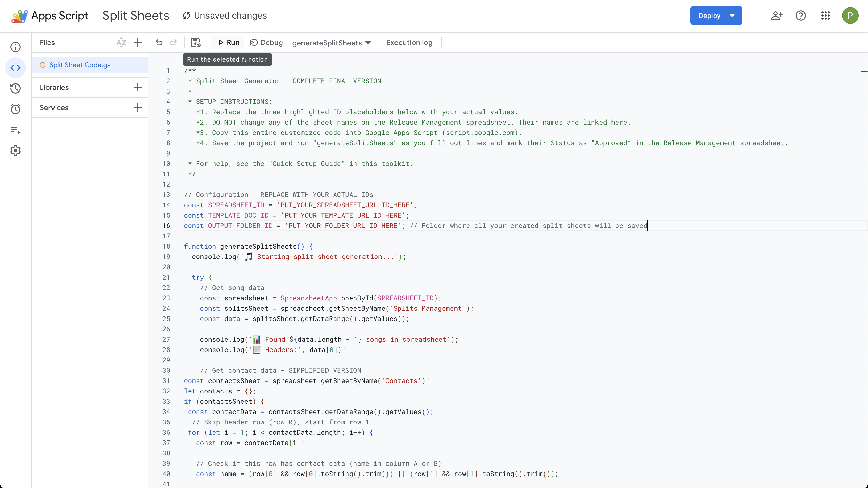868x488 pixels.
Task: Add a new file with plus icon
Action: [x=138, y=42]
